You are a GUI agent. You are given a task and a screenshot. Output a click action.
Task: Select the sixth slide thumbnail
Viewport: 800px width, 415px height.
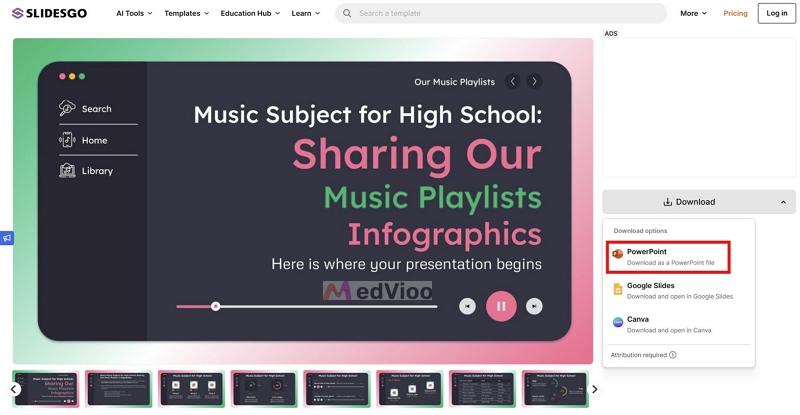[x=410, y=389]
